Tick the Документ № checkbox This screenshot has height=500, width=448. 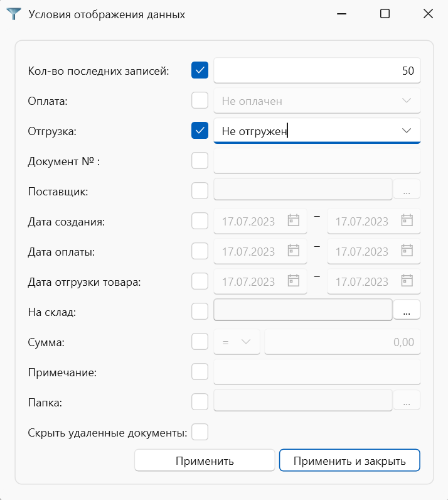tap(200, 160)
